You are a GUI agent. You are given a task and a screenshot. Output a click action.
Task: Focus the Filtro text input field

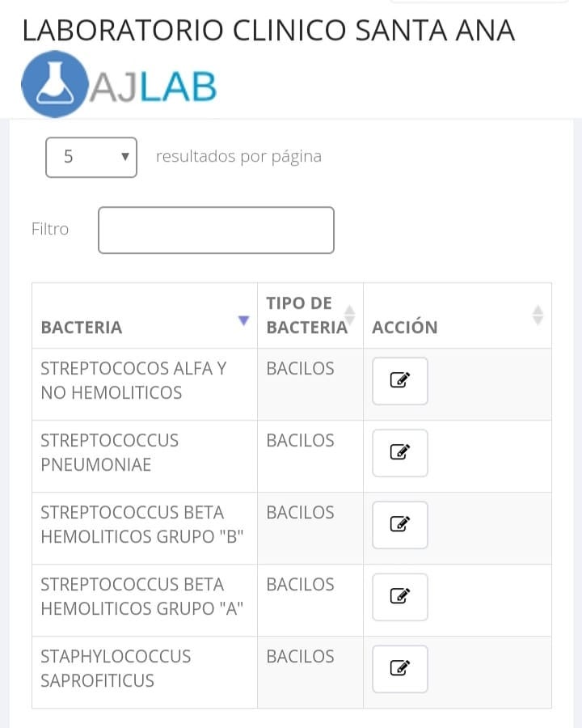coord(216,230)
